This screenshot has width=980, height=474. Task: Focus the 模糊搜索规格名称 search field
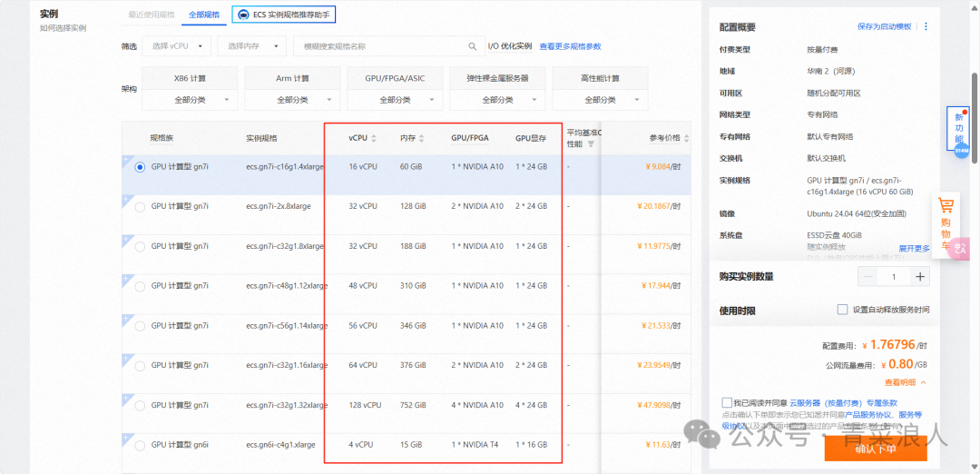(x=388, y=46)
